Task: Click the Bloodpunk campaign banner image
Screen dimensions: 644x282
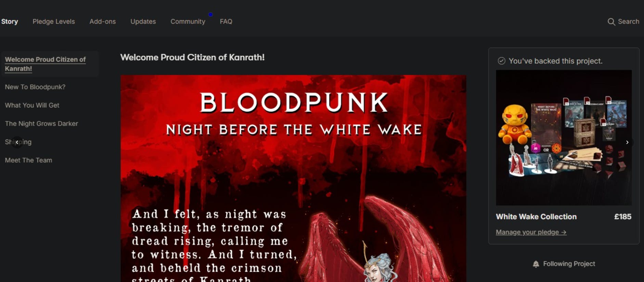Action: (293, 178)
